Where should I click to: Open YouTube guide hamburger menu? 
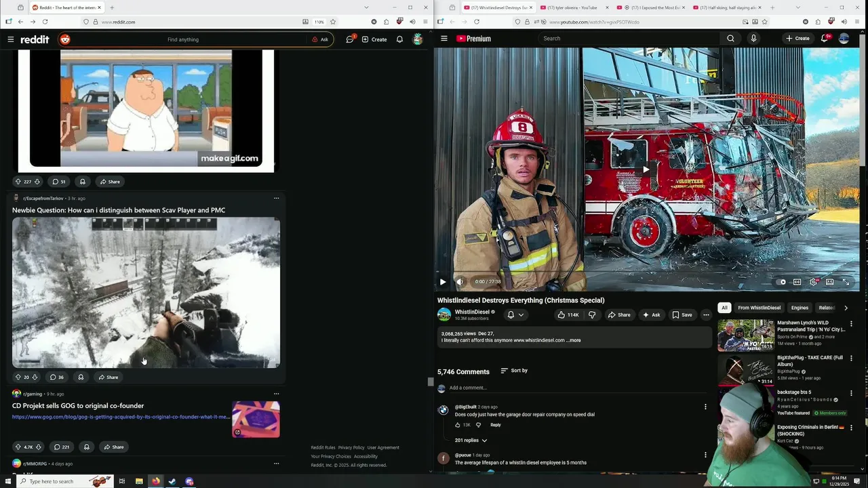click(444, 39)
